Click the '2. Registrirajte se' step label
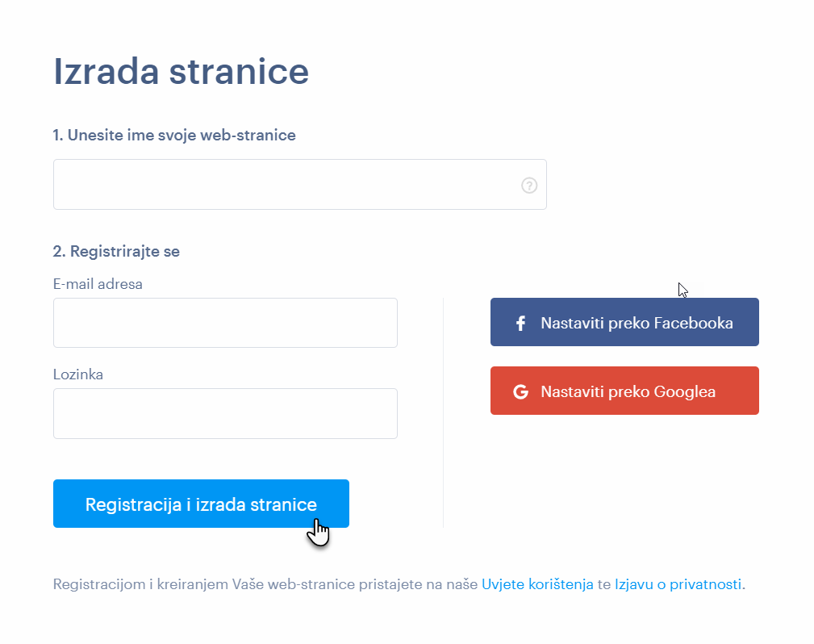Image resolution: width=814 pixels, height=644 pixels. tap(116, 251)
